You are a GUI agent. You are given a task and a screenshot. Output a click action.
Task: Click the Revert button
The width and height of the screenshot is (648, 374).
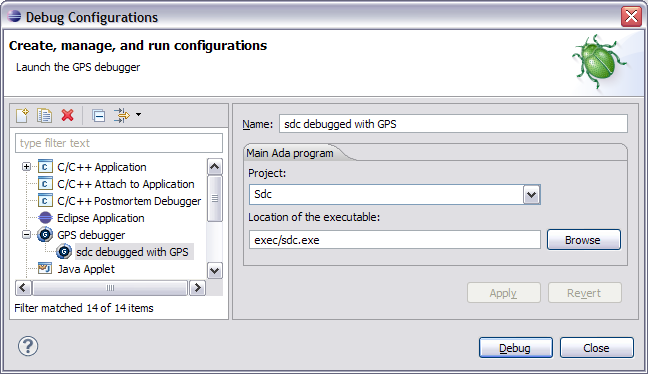(585, 293)
